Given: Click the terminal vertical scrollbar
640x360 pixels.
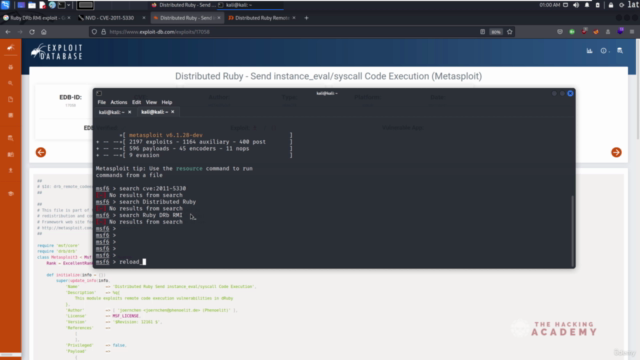Looking at the screenshot, I should tap(572, 231).
